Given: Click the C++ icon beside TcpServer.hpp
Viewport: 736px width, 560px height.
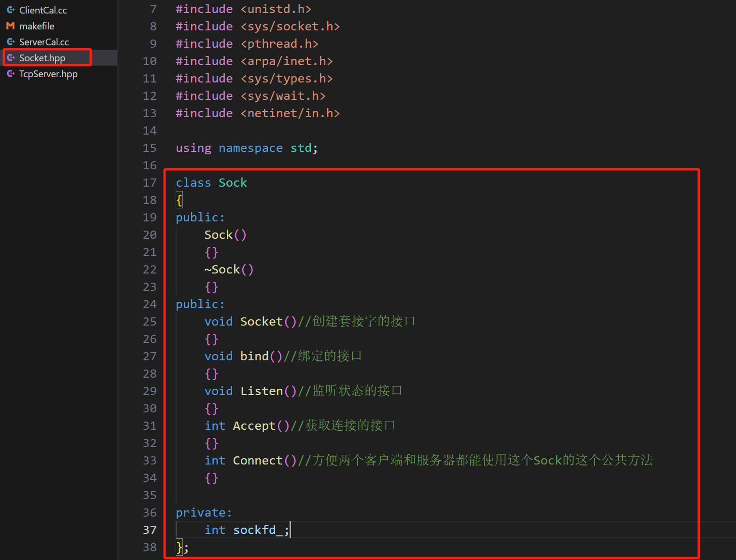Looking at the screenshot, I should (x=11, y=74).
